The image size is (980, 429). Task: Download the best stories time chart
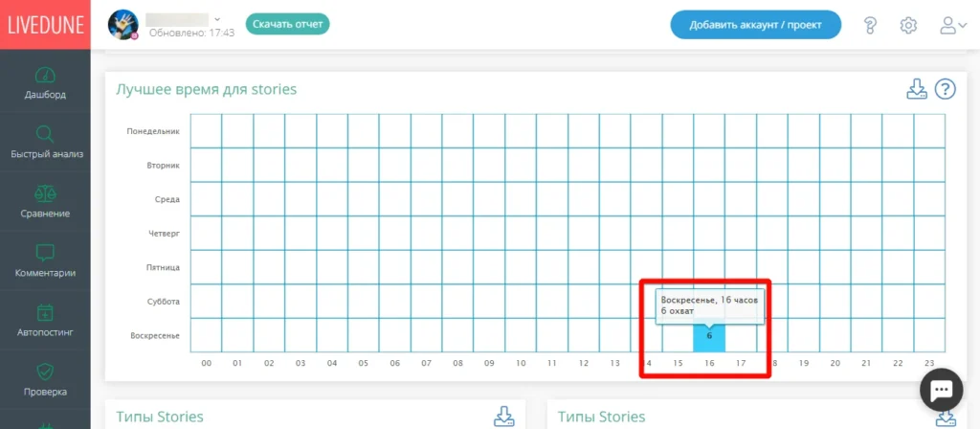[917, 89]
